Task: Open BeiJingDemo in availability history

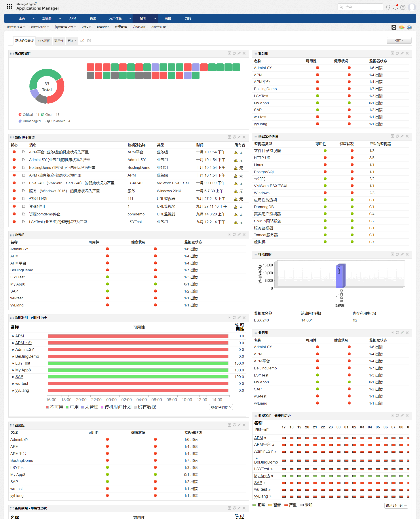Action: tap(27, 356)
